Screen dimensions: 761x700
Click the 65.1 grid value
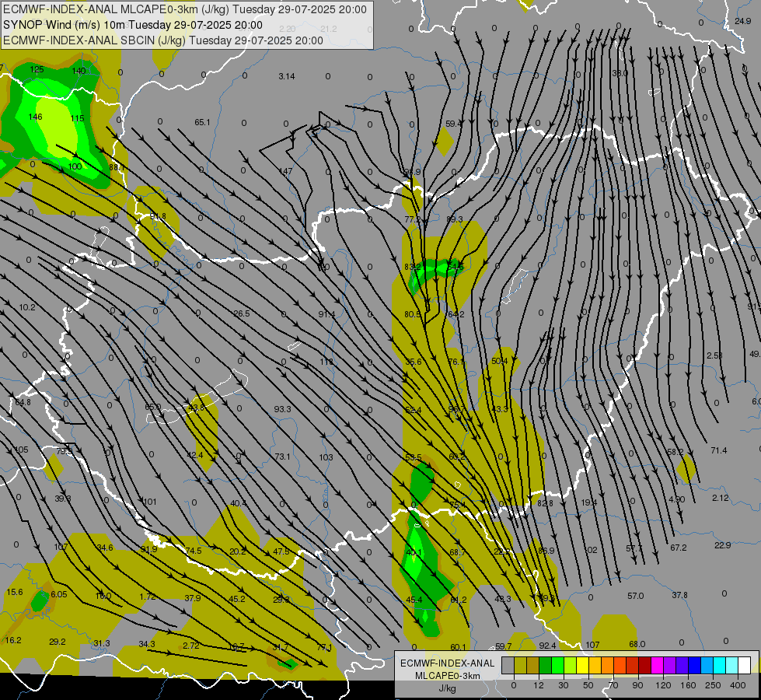(x=202, y=122)
